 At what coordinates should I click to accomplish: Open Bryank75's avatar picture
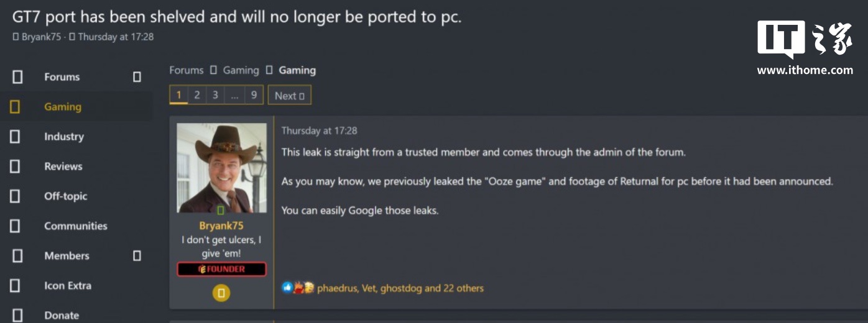(221, 168)
